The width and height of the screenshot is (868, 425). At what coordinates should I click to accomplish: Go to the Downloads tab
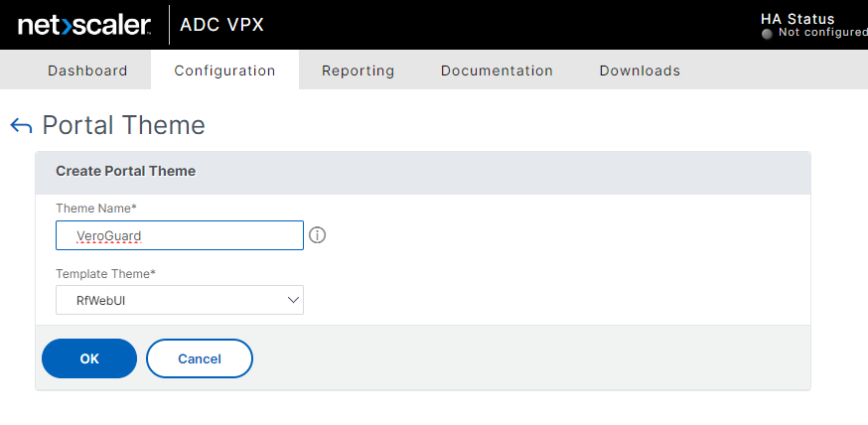pos(640,71)
